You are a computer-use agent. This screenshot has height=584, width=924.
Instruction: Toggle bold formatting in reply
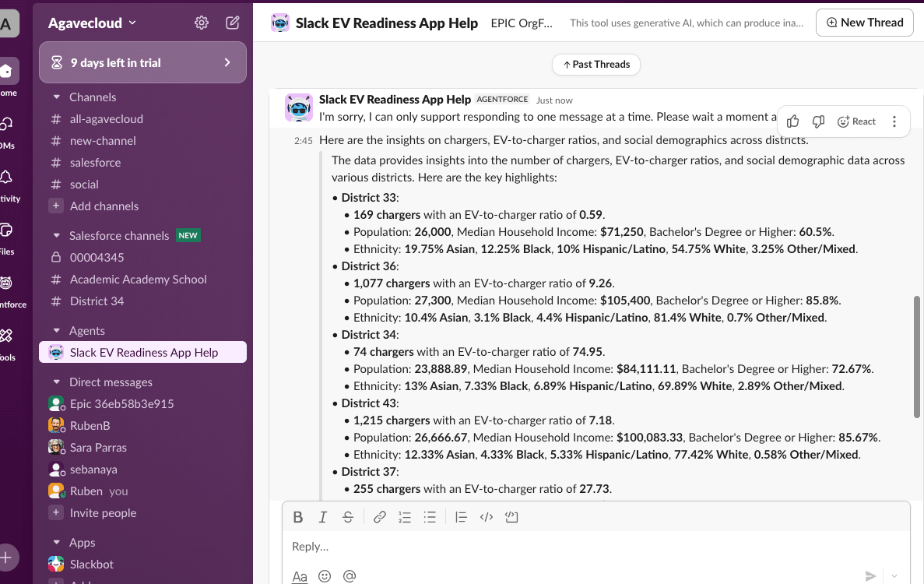pos(297,517)
